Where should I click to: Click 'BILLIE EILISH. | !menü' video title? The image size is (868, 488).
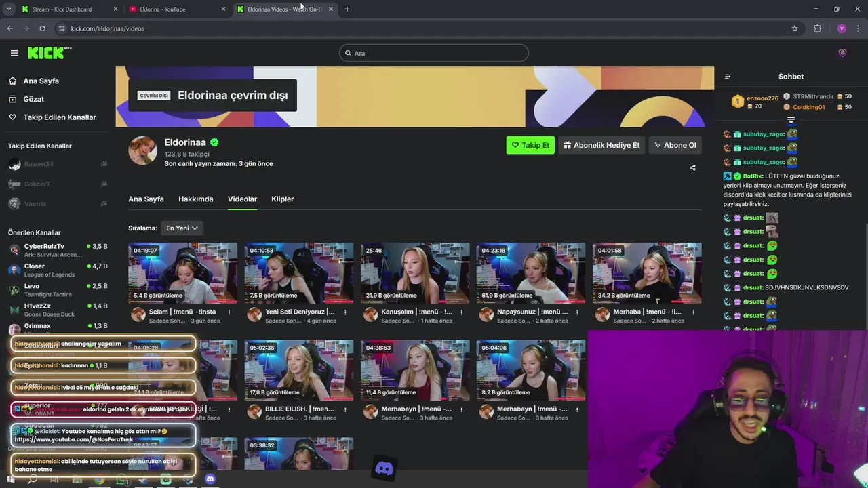click(300, 409)
